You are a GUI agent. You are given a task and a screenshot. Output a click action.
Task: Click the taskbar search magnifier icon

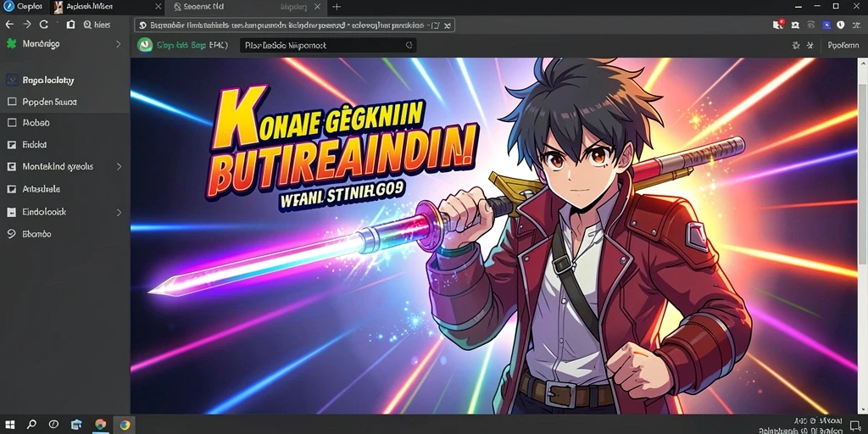31,425
